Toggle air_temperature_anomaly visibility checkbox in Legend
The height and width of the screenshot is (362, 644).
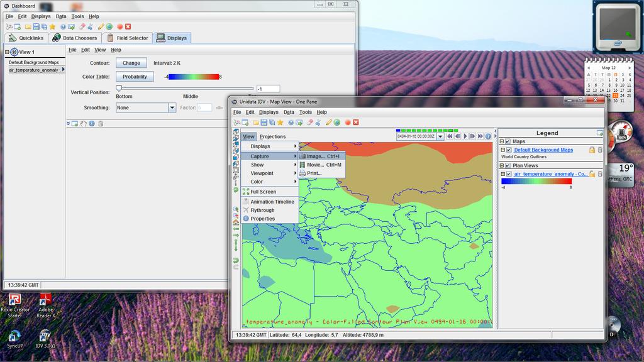pos(509,174)
